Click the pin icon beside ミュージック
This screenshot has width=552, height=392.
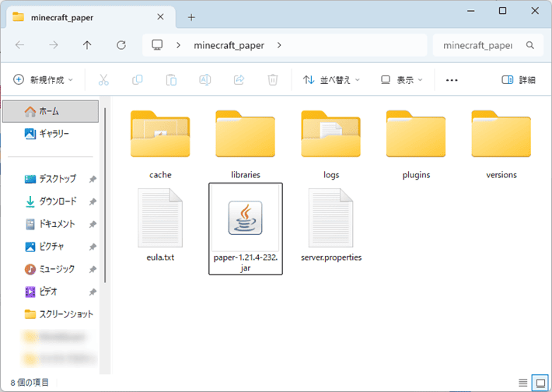[x=93, y=269]
